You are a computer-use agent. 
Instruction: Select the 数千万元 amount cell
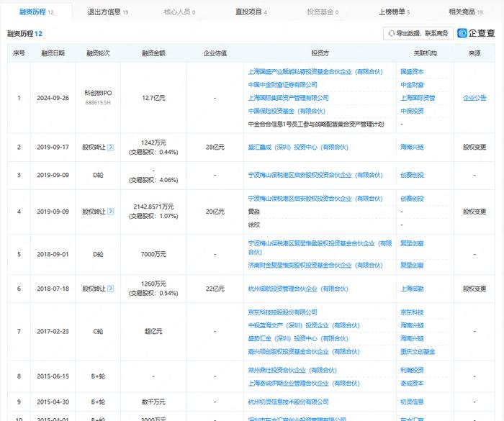pos(153,402)
